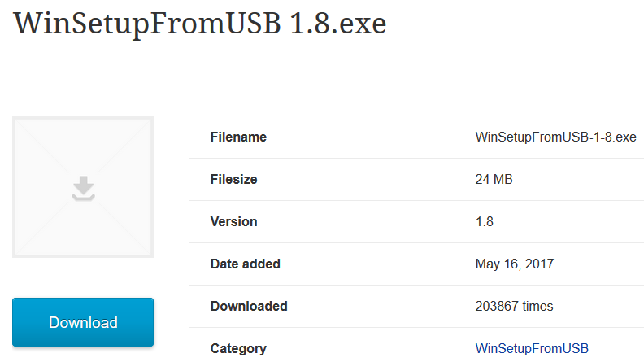Image resolution: width=644 pixels, height=362 pixels.
Task: Click the word Download on the blue button
Action: pyautogui.click(x=83, y=323)
